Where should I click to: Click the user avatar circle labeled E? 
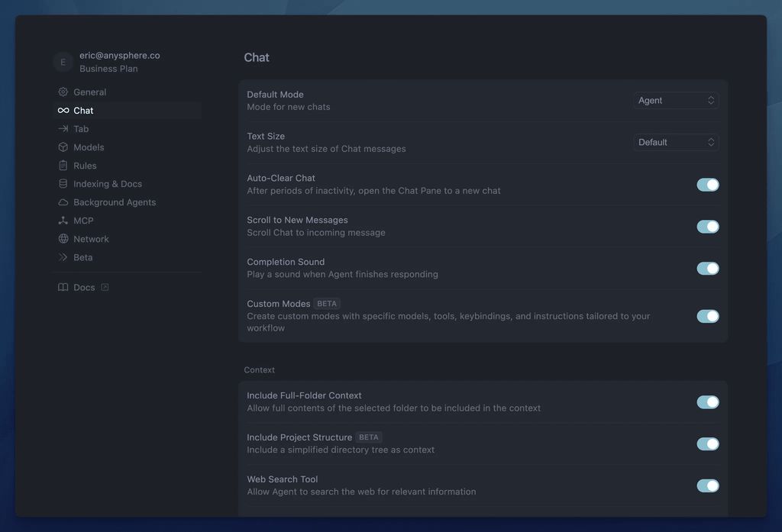(63, 62)
